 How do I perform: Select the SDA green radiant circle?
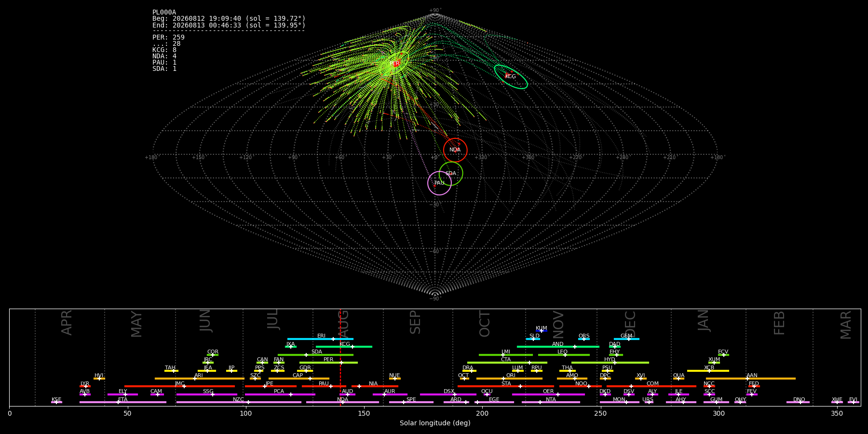451,174
